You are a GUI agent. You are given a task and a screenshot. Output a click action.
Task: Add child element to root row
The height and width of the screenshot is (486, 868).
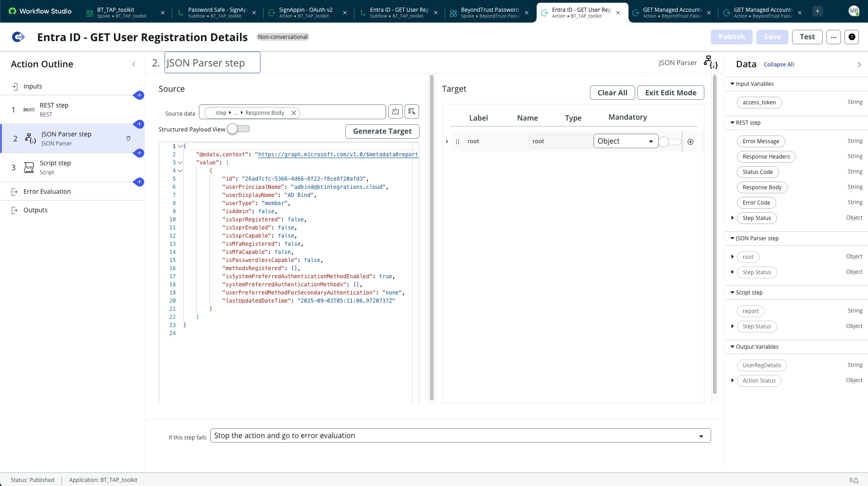pos(690,142)
